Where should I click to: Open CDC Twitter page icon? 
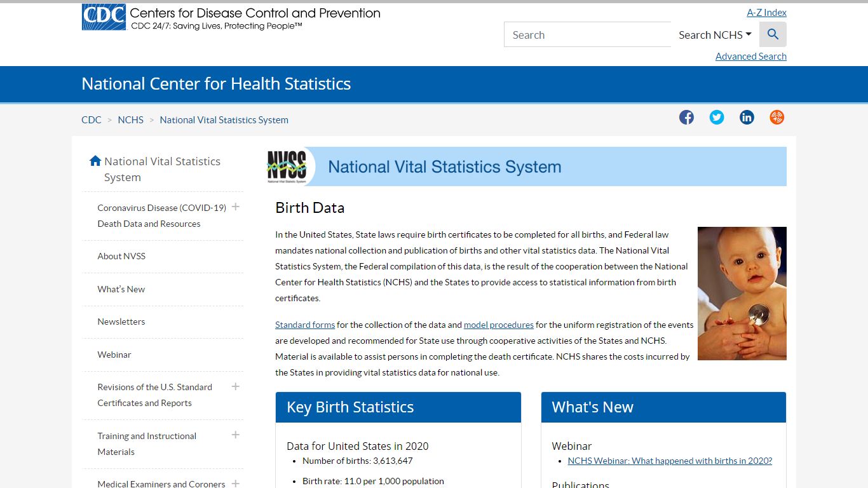pos(717,117)
